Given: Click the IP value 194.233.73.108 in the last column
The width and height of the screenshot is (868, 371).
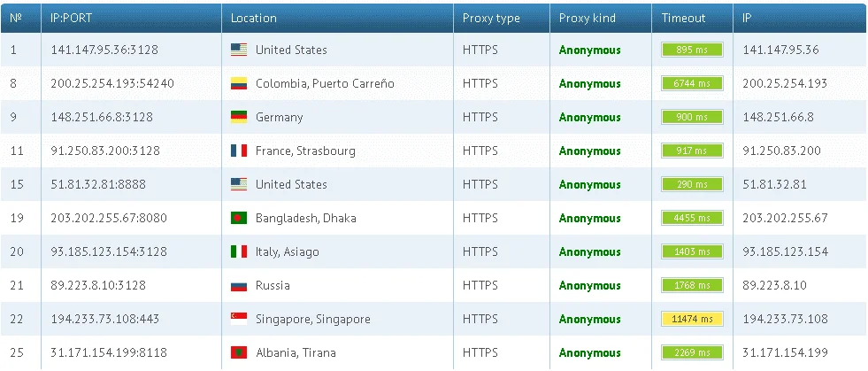Looking at the screenshot, I should (785, 319).
